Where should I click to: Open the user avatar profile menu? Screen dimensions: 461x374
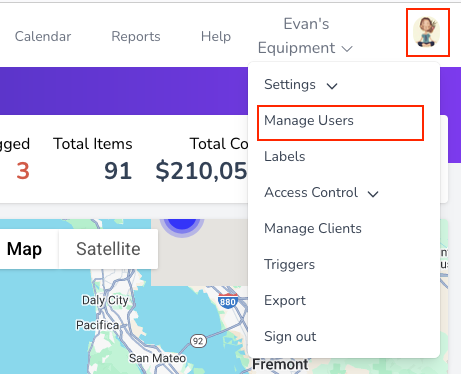click(427, 32)
